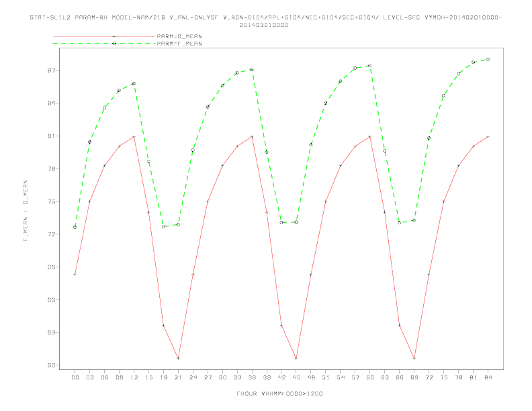Click x-axis tick label 72
Screen dimensions: 532x411
point(429,377)
